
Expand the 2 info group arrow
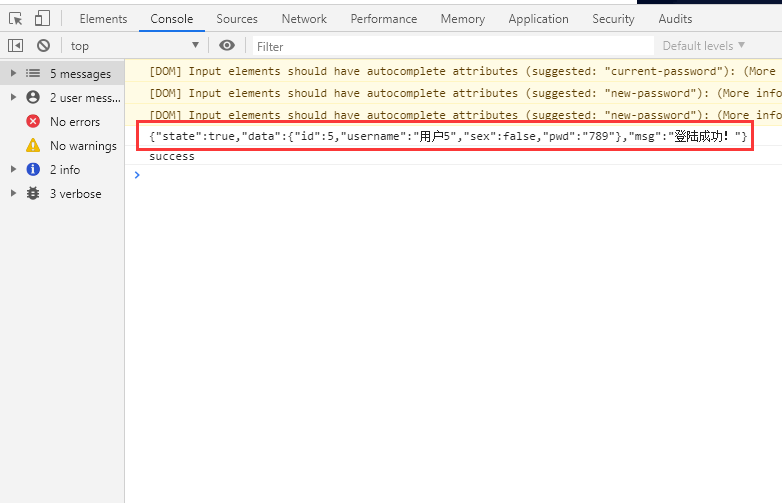[x=13, y=169]
